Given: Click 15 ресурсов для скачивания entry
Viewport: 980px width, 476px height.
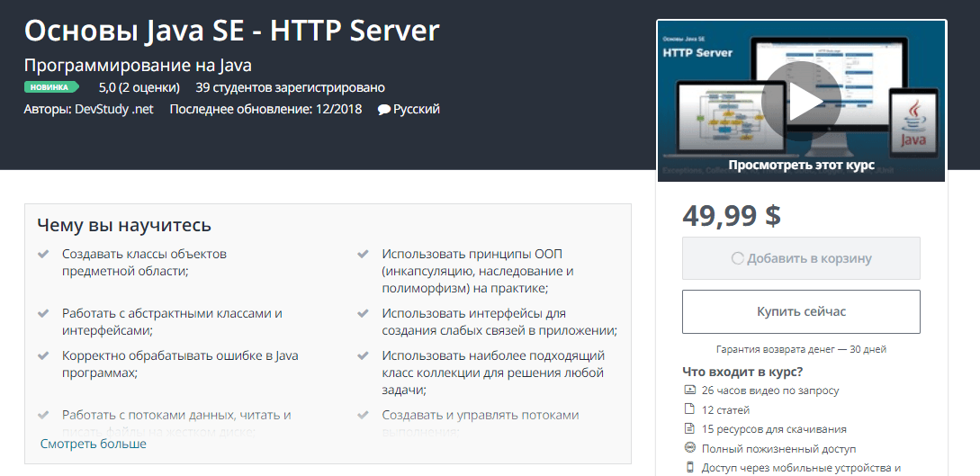Looking at the screenshot, I should [x=774, y=429].
